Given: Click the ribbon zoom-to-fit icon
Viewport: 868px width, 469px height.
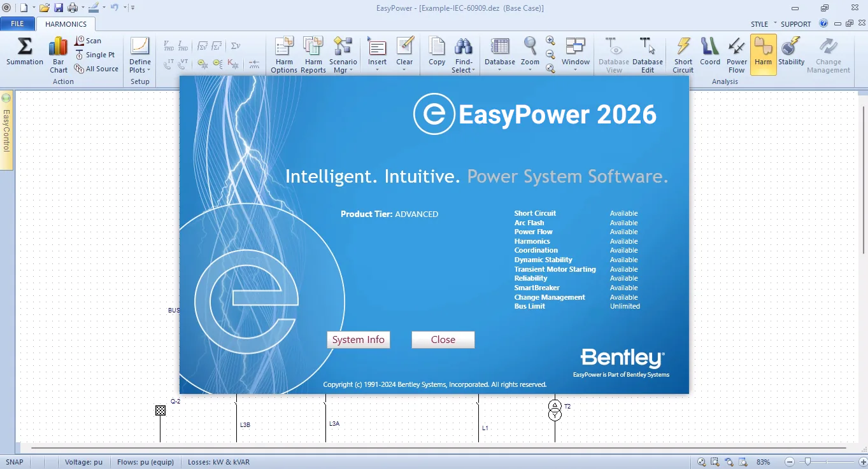Looking at the screenshot, I should coord(551,69).
